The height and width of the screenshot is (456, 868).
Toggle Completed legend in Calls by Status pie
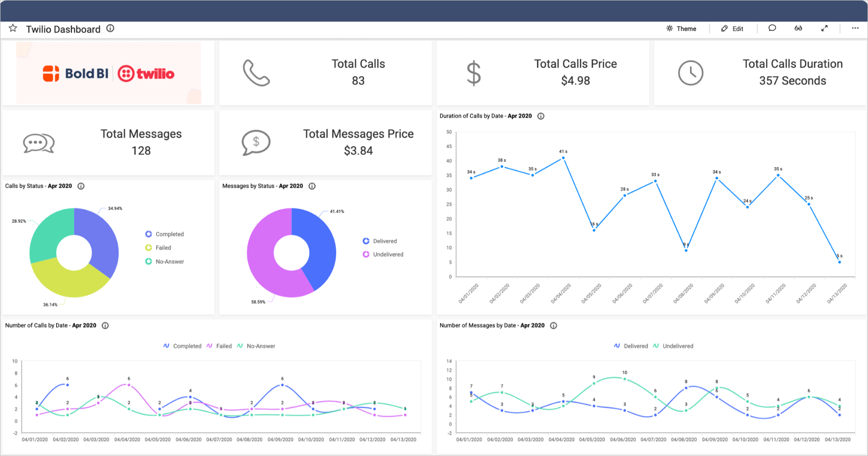click(164, 234)
